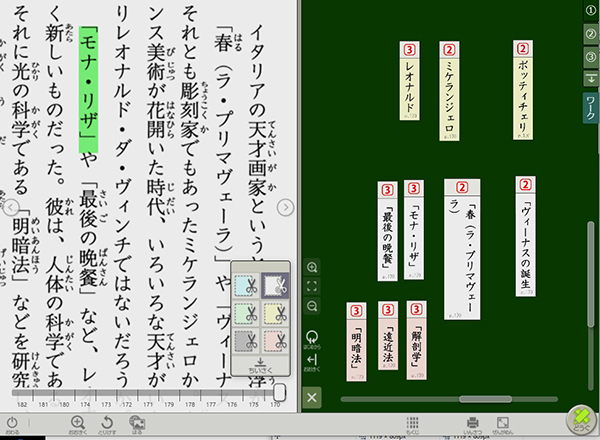Go to the previous text page arrow
Image resolution: width=600 pixels, height=440 pixels.
tap(11, 207)
